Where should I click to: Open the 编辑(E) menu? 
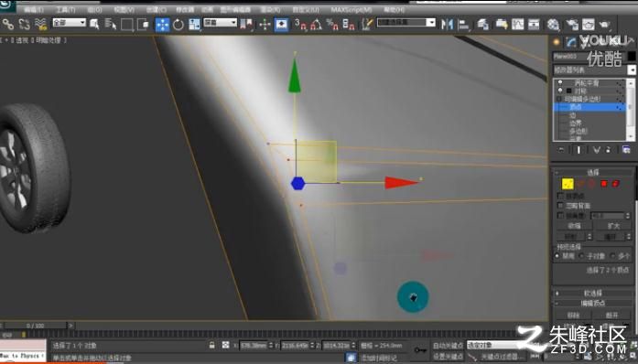tap(33, 9)
